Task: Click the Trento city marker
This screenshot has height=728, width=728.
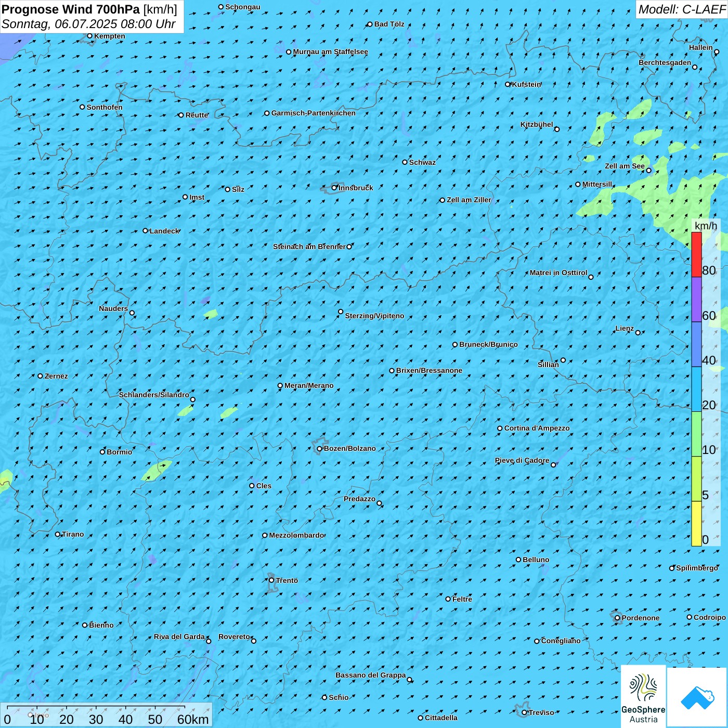Action: (x=271, y=580)
